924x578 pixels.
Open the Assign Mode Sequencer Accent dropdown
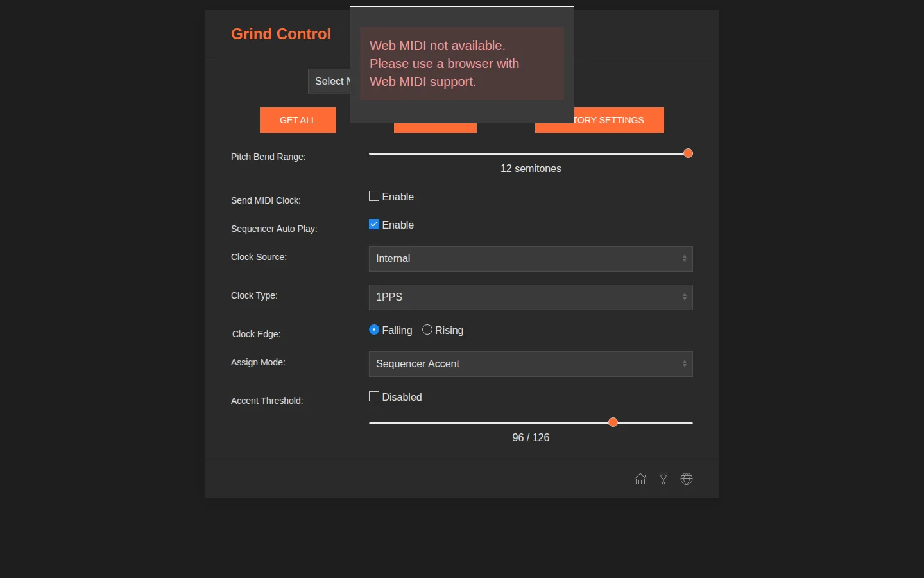coord(531,364)
